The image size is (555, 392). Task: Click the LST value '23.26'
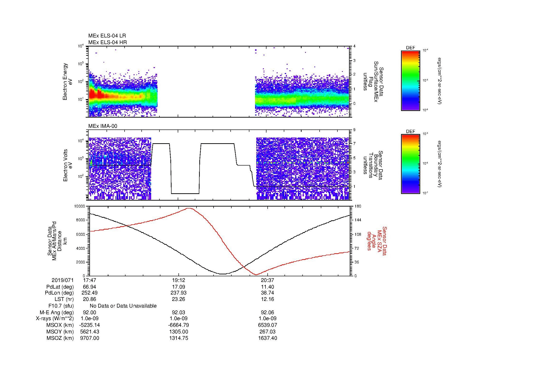tap(178, 299)
